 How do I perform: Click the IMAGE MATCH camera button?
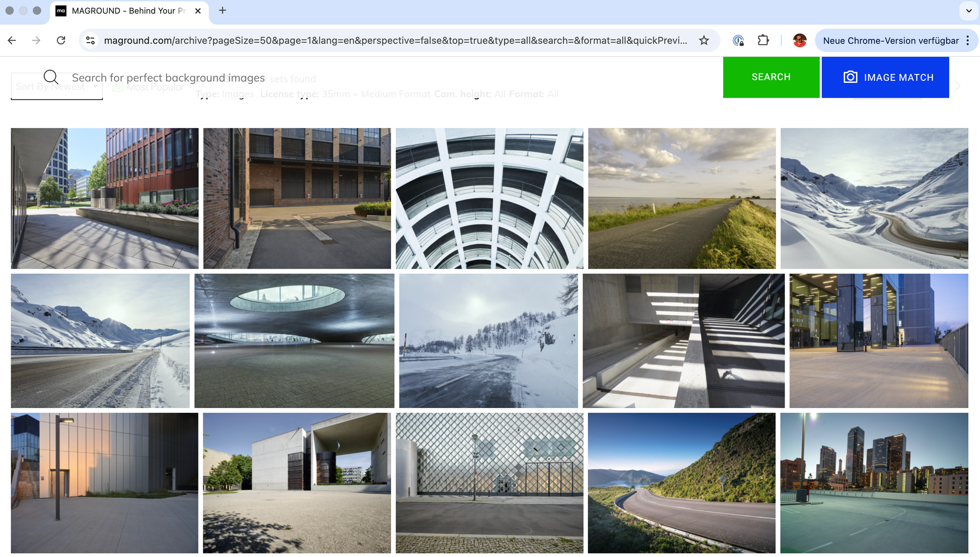pyautogui.click(x=885, y=77)
